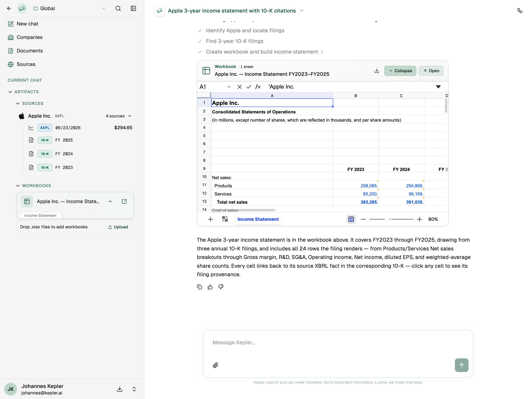Image resolution: width=532 pixels, height=399 pixels.
Task: Download icon next to Johannes Kepler
Action: (120, 389)
